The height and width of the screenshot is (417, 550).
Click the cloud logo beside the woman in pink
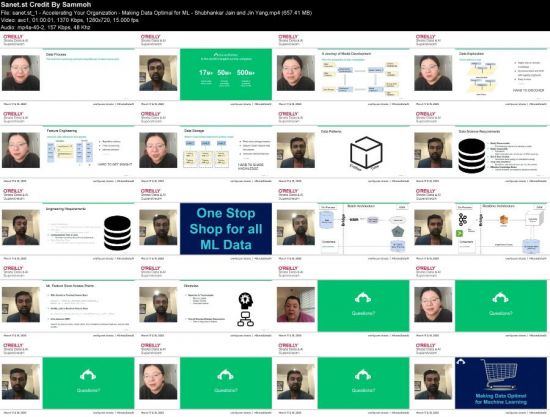coord(363,298)
